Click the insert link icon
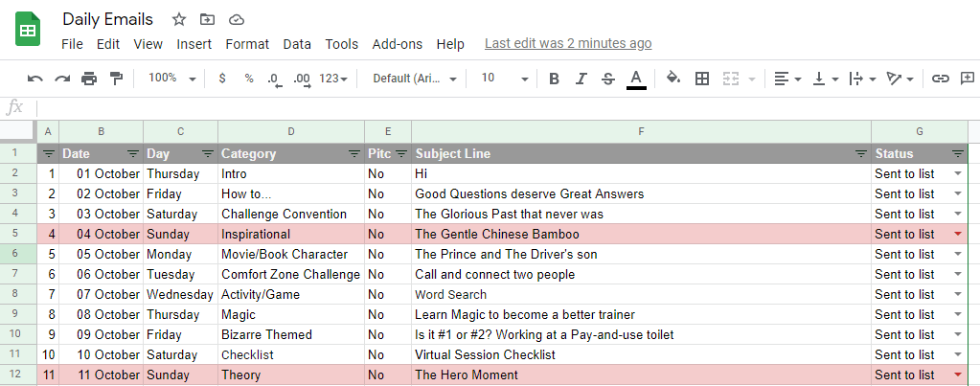This screenshot has width=980, height=386. click(940, 79)
